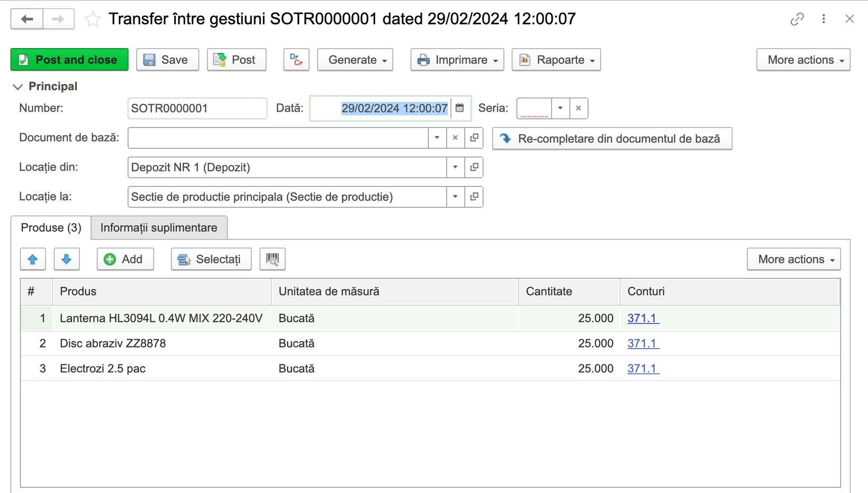The image size is (868, 493).
Task: Open the Seria dropdown list
Action: point(560,108)
